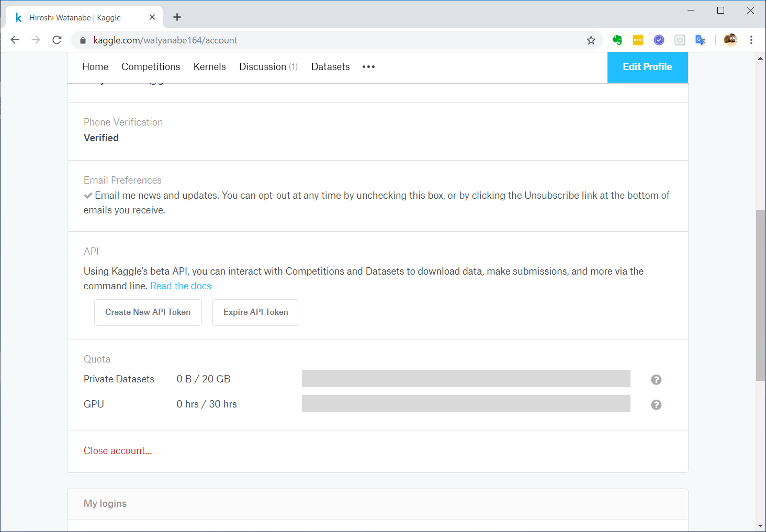Open the Google Translate extension

(701, 40)
